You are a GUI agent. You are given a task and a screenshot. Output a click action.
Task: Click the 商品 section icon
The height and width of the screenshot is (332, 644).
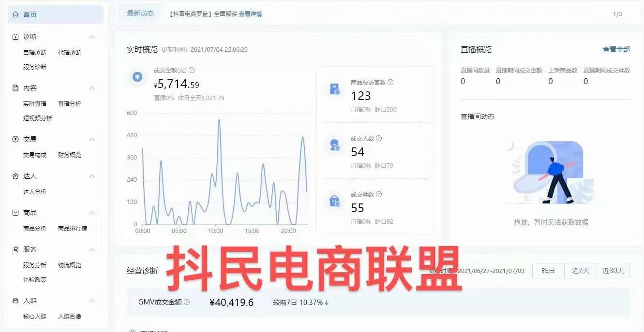tap(15, 213)
